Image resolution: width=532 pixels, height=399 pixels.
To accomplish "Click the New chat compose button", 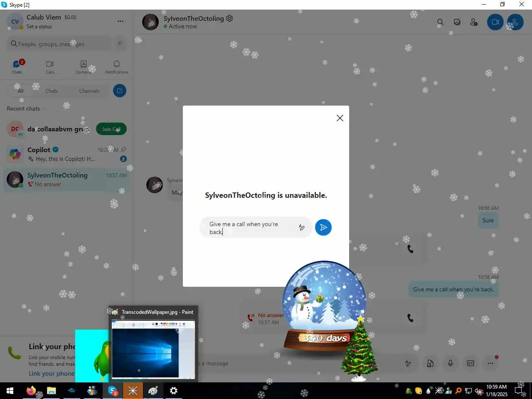I will [120, 91].
